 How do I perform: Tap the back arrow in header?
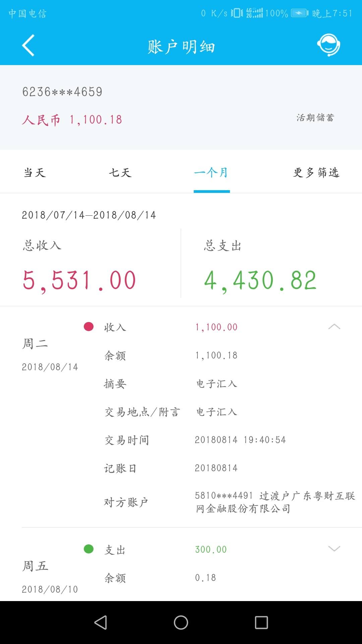coord(28,45)
